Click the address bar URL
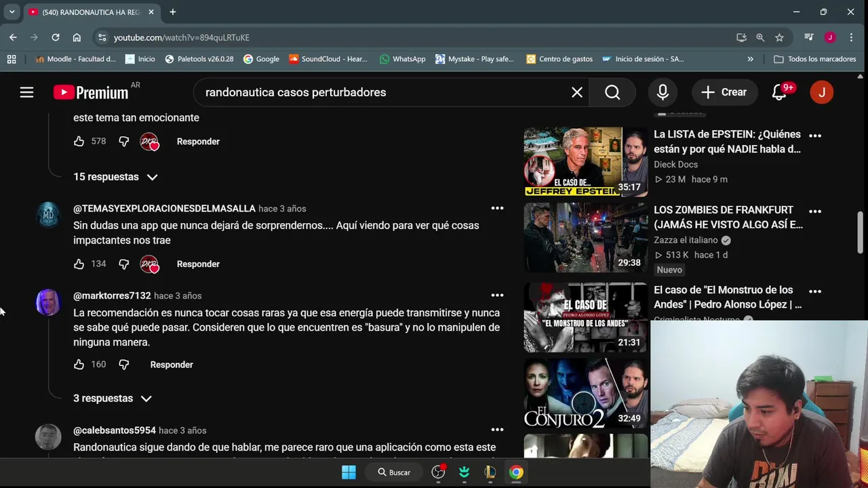The height and width of the screenshot is (488, 868). (181, 38)
